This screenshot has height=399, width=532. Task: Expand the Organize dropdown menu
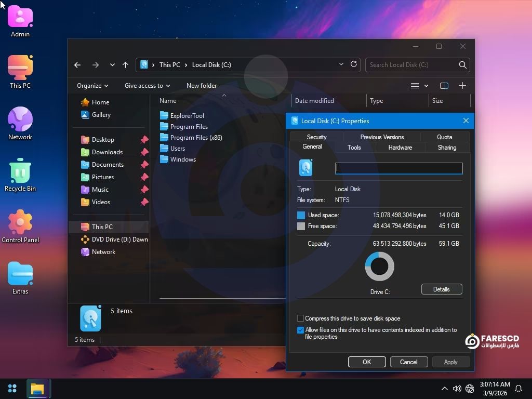[x=92, y=86]
